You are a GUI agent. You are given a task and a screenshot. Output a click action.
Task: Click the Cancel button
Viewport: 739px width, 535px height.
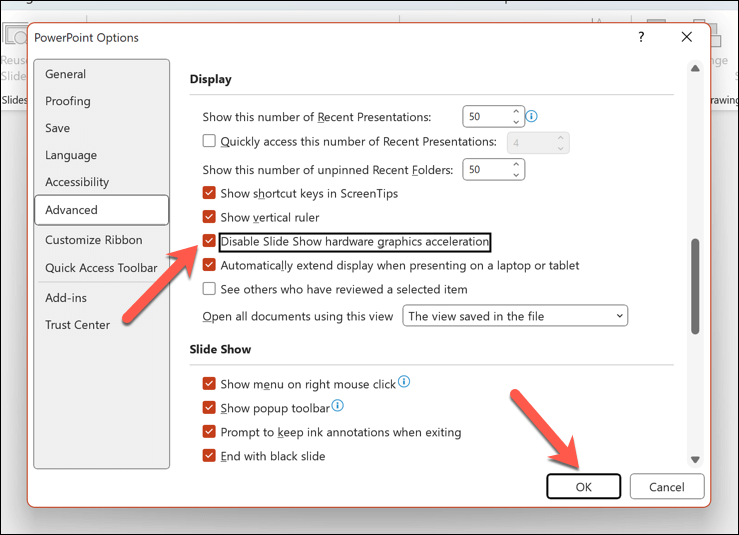[x=667, y=487]
